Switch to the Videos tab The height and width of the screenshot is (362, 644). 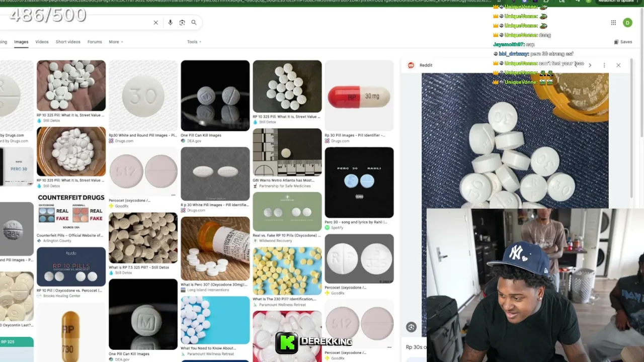point(42,42)
